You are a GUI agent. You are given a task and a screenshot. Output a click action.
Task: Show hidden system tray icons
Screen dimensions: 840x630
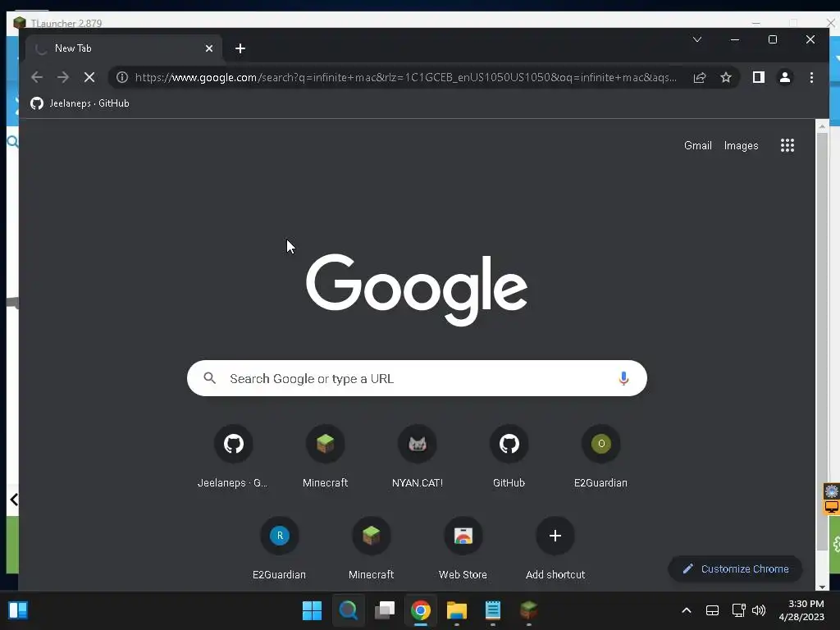point(687,610)
